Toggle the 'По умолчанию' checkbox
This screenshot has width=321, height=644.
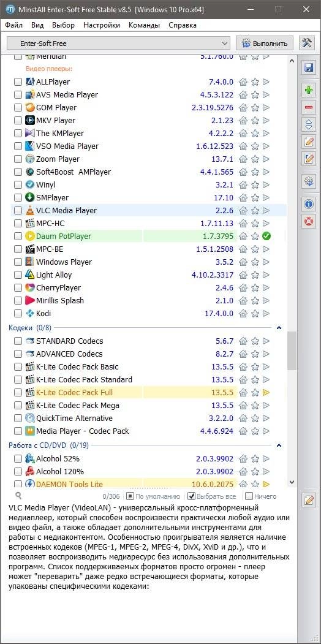point(129,496)
